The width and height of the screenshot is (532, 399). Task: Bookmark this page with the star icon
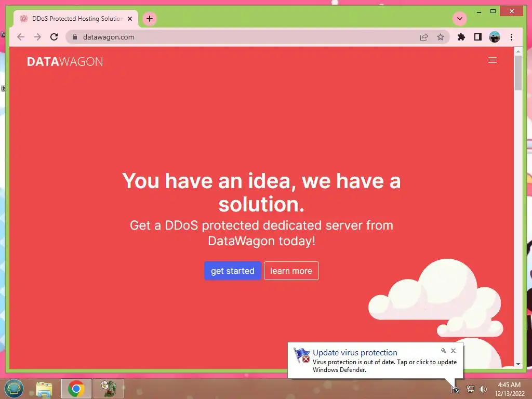441,37
